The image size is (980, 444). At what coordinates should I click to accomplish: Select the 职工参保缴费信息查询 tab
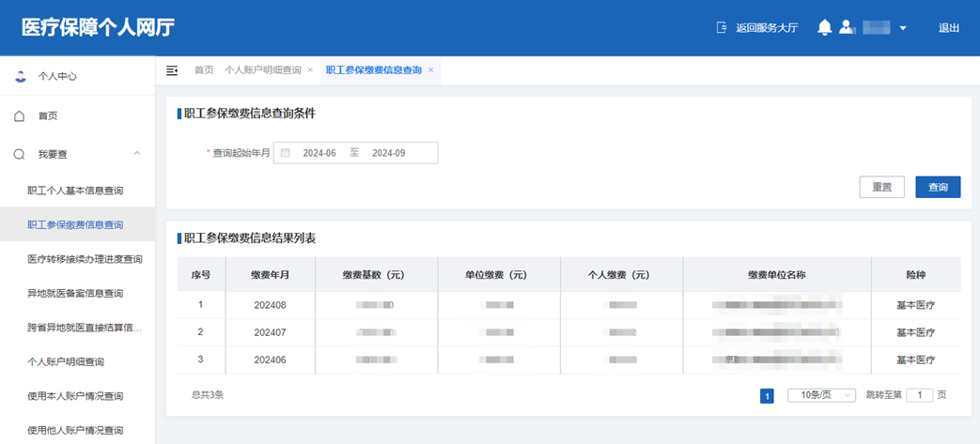click(374, 70)
